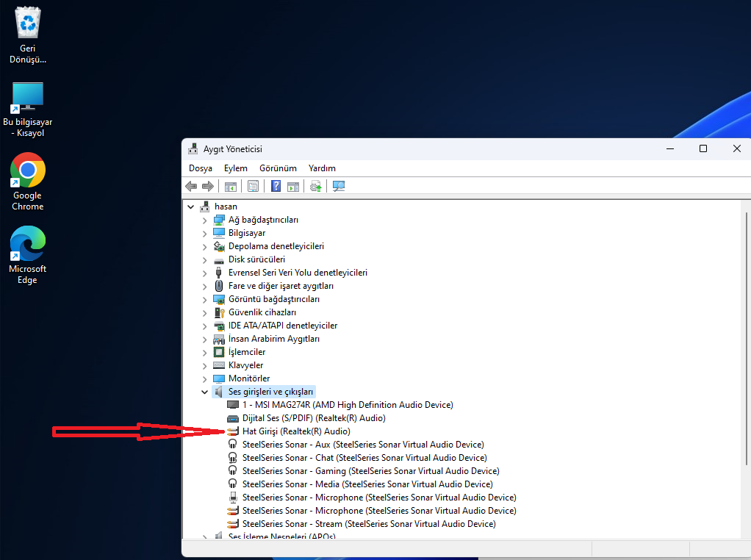Expand İnsan Arabirim Aygıtları chevron
The height and width of the screenshot is (560, 751).
(x=204, y=340)
